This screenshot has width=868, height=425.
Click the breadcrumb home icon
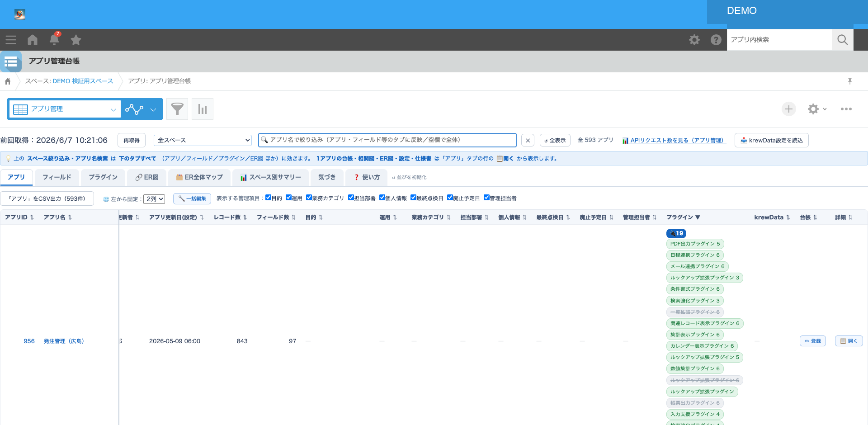[8, 81]
